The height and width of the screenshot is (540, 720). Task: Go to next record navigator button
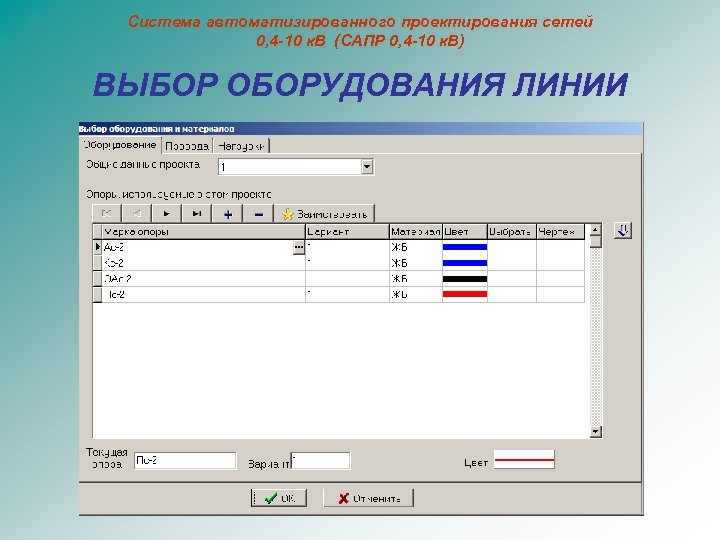(x=167, y=214)
